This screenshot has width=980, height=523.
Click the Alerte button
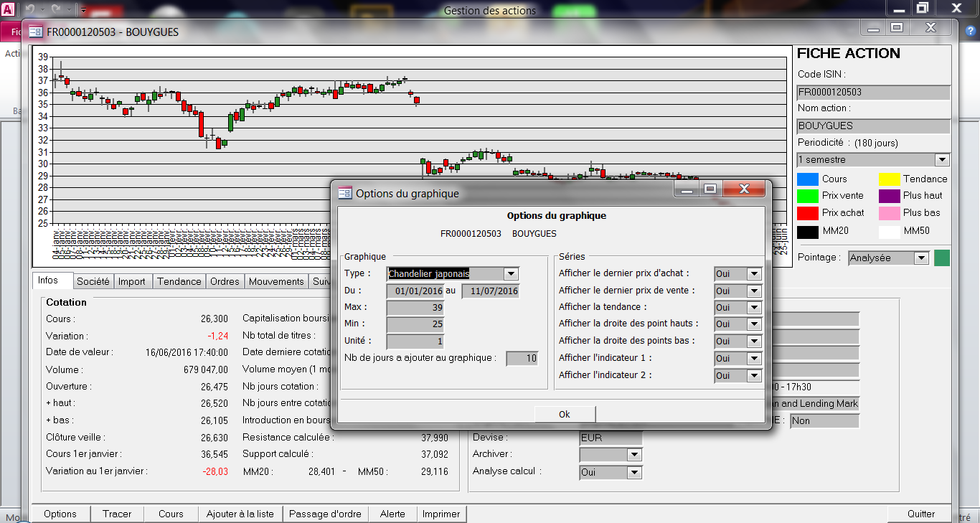[393, 514]
